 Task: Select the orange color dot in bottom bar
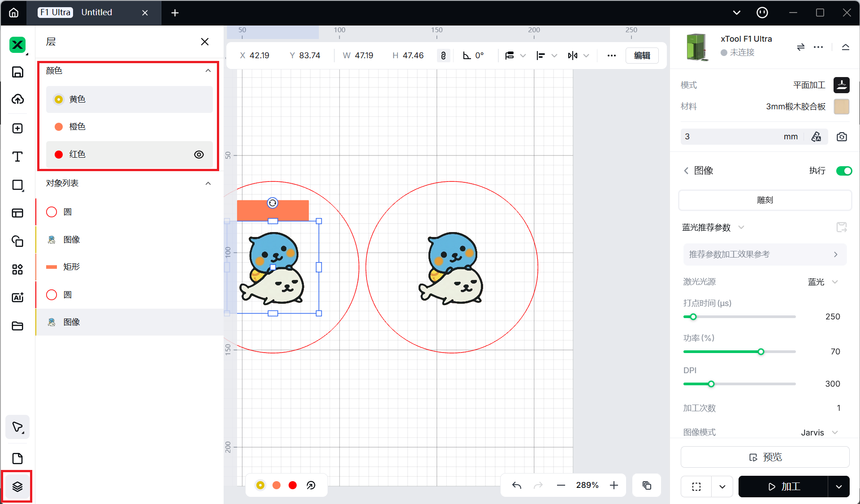(277, 485)
